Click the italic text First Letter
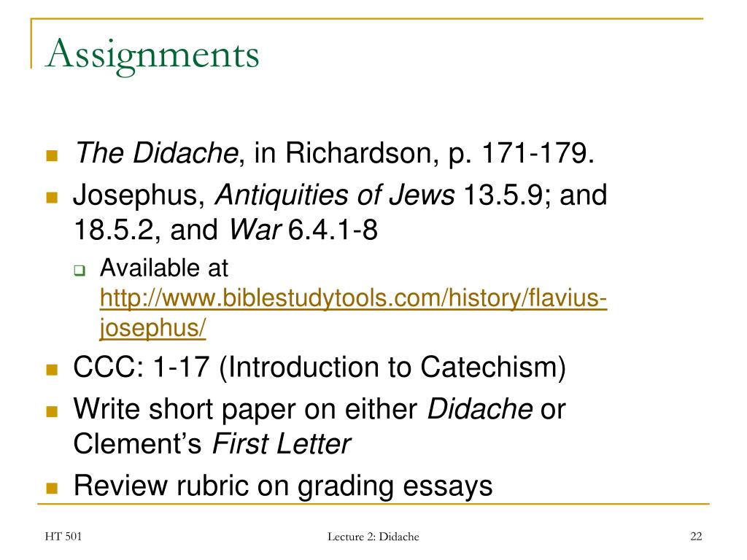 point(282,444)
